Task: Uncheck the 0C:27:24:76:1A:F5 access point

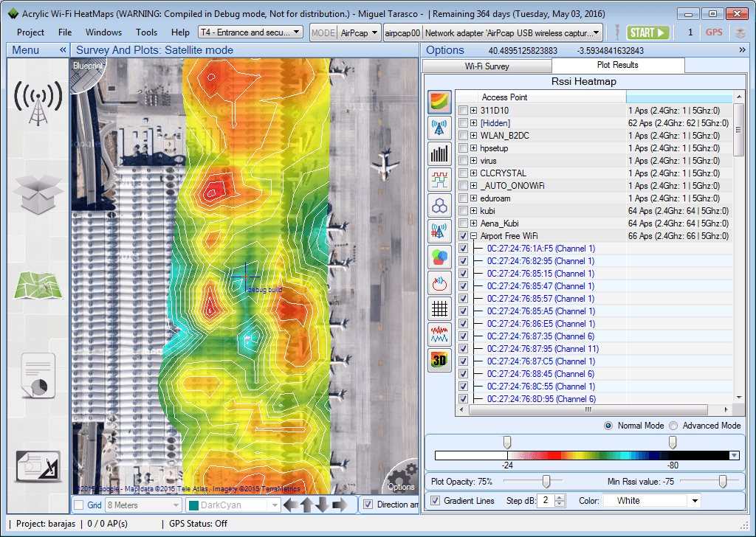Action: [461, 249]
